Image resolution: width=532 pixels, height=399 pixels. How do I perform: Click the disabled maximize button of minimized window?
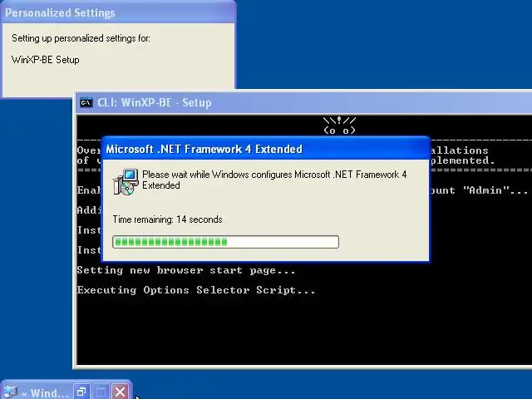pyautogui.click(x=101, y=392)
